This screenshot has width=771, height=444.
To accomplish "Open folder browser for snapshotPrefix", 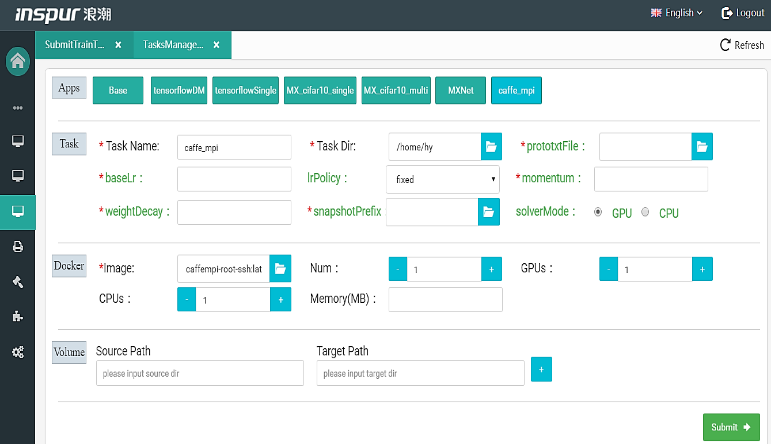I will (x=489, y=211).
